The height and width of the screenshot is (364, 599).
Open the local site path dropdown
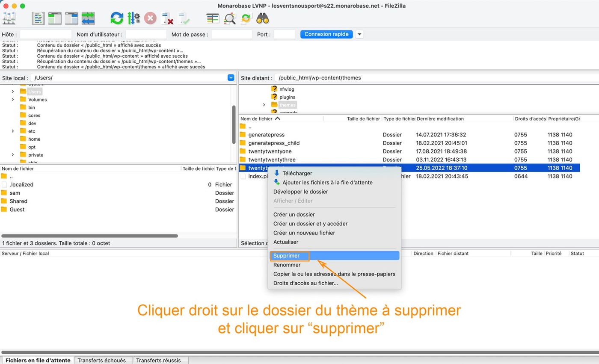231,77
